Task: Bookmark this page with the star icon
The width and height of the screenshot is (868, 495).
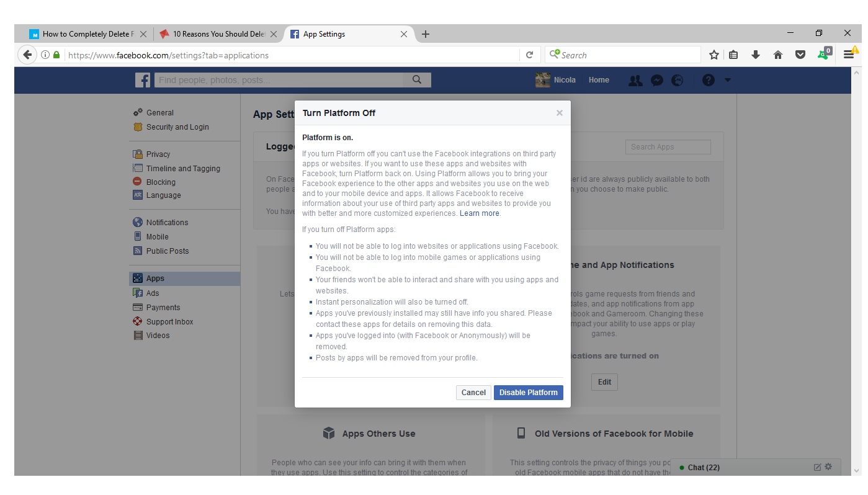Action: (714, 55)
